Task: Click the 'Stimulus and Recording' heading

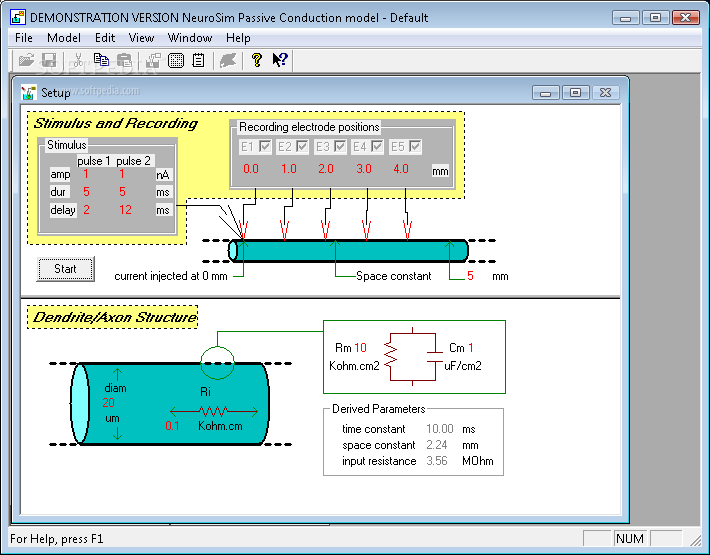Action: [115, 124]
